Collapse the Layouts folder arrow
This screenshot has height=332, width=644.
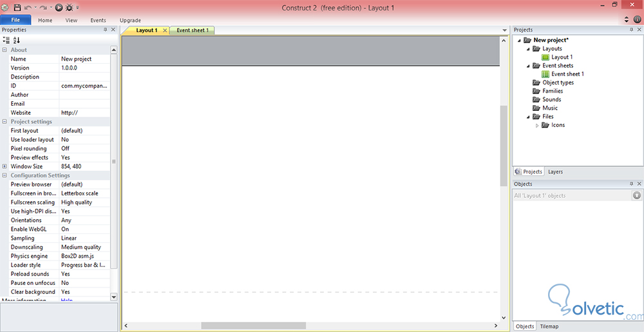529,49
